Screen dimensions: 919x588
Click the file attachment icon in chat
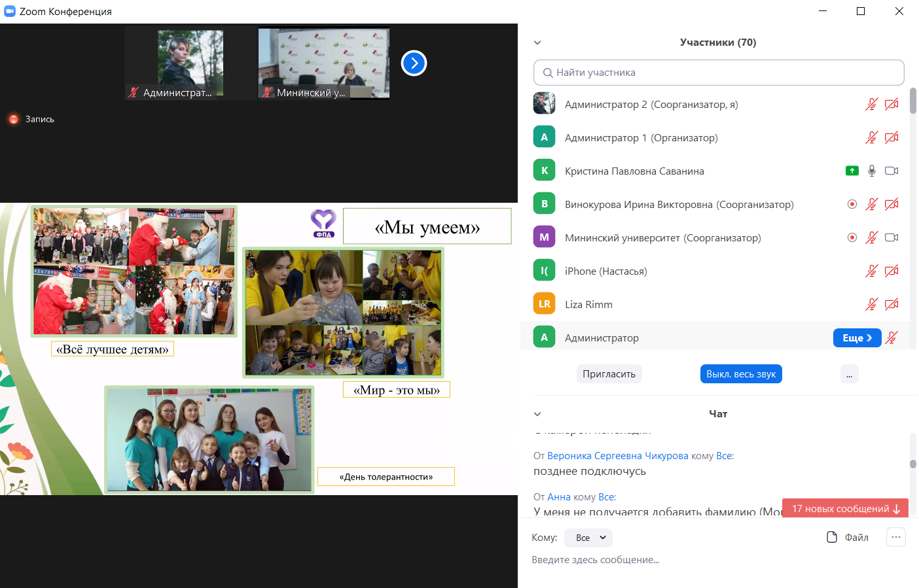click(x=832, y=537)
